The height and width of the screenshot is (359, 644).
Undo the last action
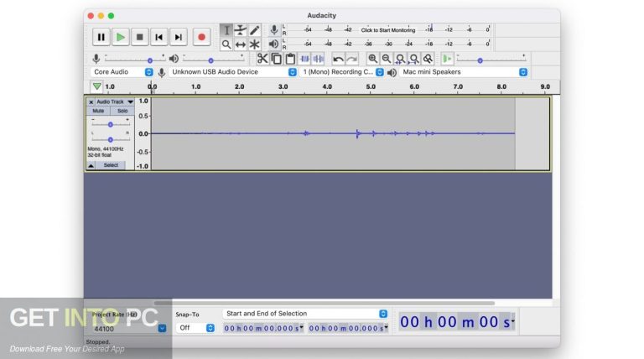point(338,59)
